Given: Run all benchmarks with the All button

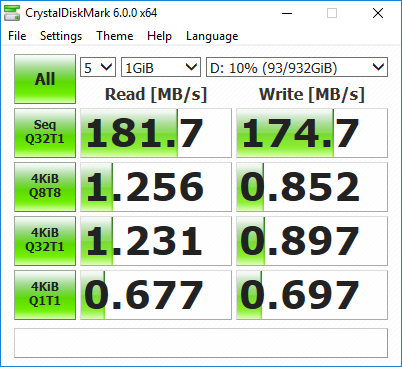Looking at the screenshot, I should [x=45, y=79].
